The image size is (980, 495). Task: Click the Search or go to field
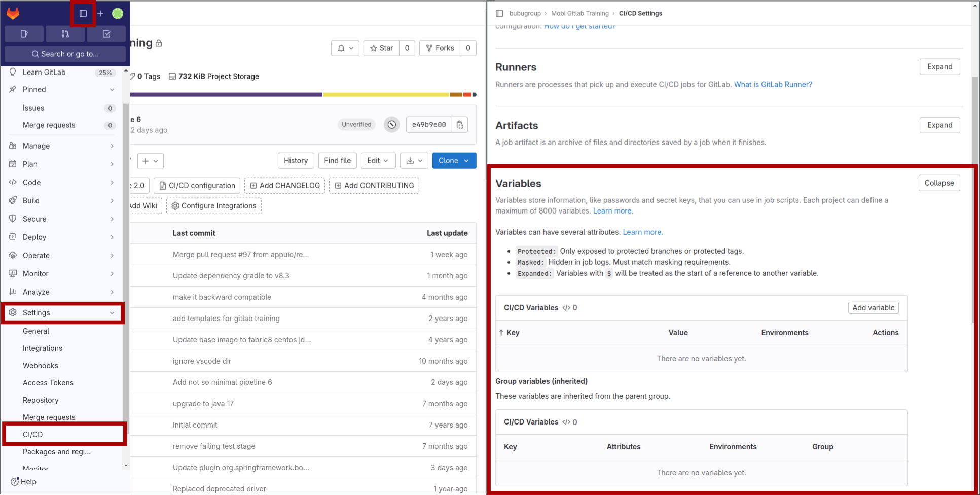pos(65,54)
